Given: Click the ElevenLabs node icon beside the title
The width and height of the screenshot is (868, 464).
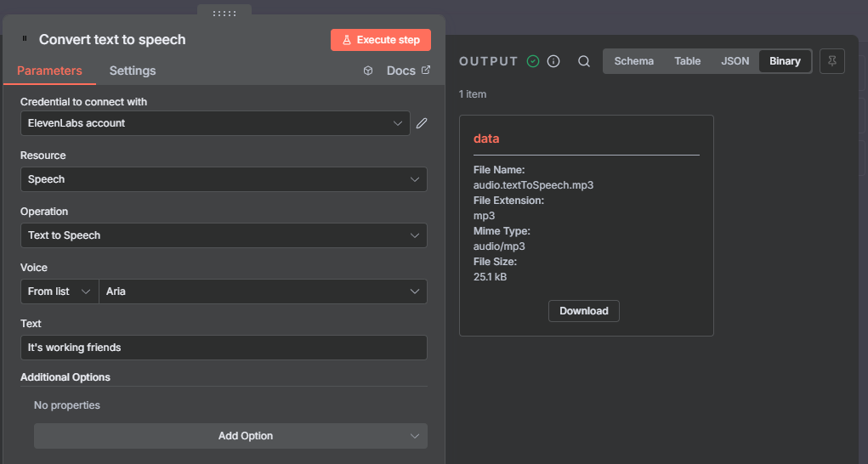Looking at the screenshot, I should pos(25,40).
